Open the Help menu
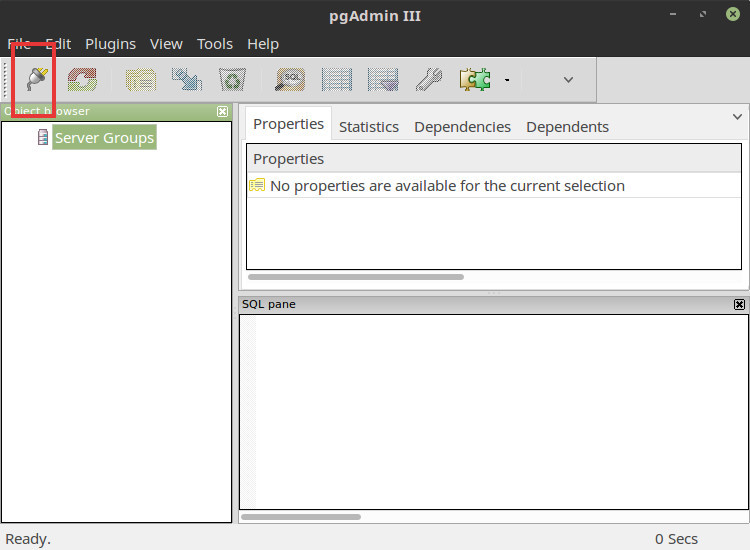Image resolution: width=750 pixels, height=550 pixels. point(263,44)
